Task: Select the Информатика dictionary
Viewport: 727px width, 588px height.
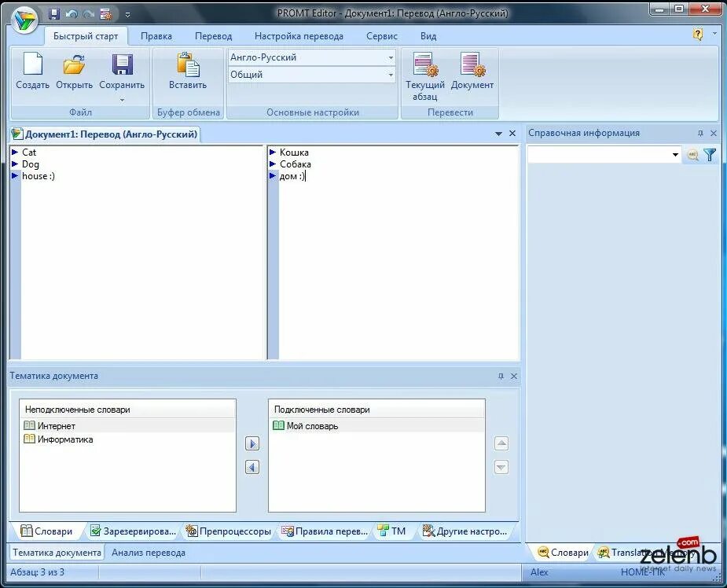Action: coord(127,439)
